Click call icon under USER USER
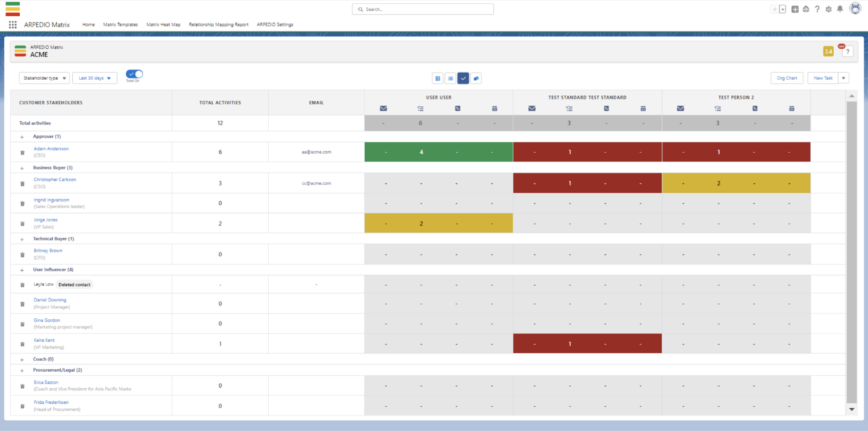 457,109
